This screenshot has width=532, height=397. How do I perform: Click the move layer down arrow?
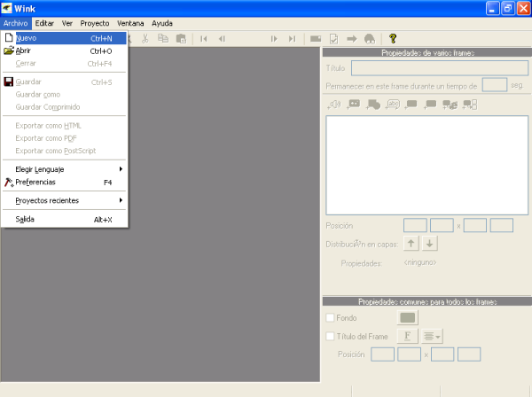click(x=429, y=244)
